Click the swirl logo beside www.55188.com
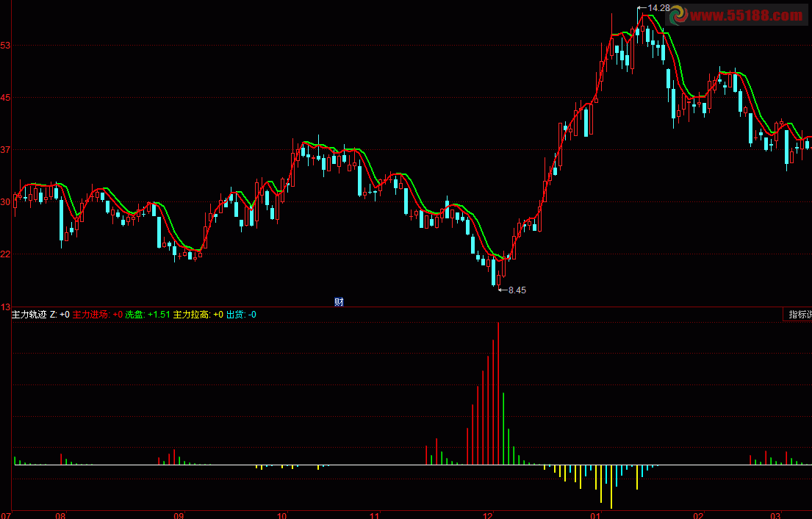The height and width of the screenshot is (519, 812). click(x=678, y=15)
